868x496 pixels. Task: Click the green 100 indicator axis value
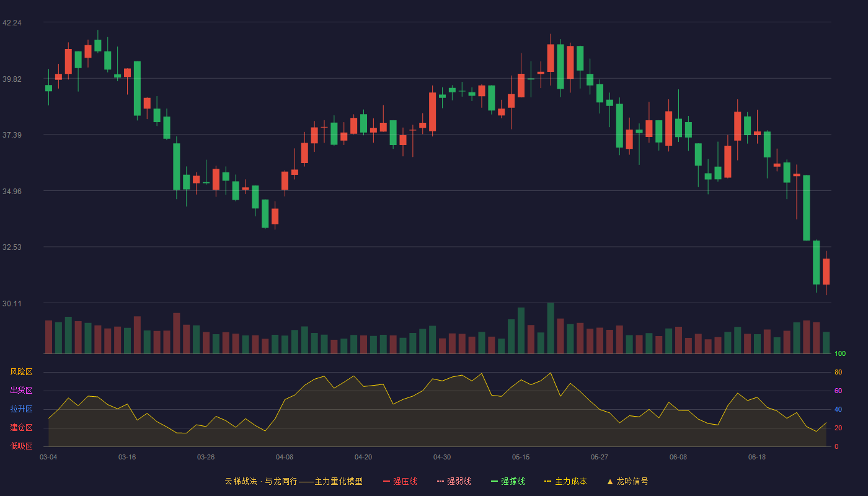pos(840,354)
